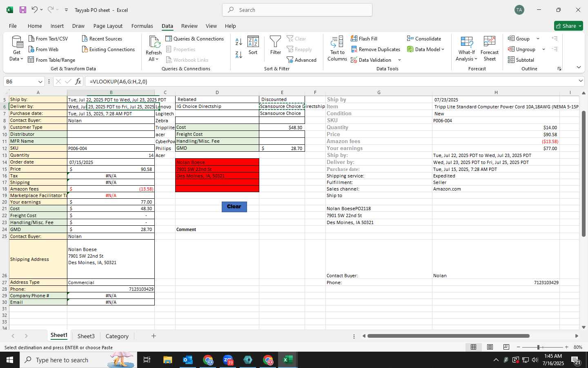Expand the Get Data dropdown arrow
Viewport: 588px width, 368px height.
[22, 59]
